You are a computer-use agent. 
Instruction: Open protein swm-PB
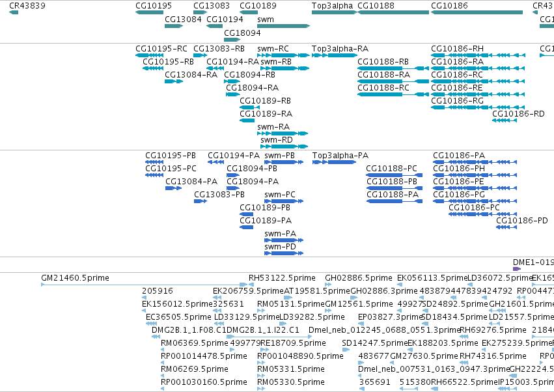pyautogui.click(x=284, y=162)
